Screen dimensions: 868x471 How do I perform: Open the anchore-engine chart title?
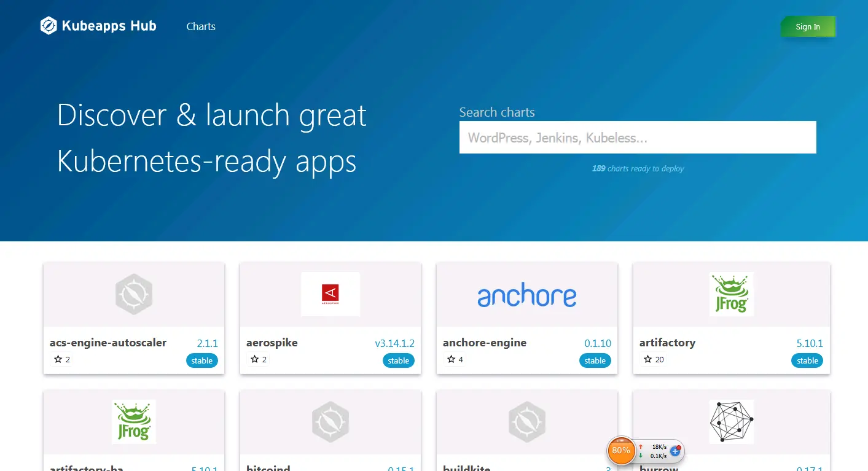tap(485, 343)
